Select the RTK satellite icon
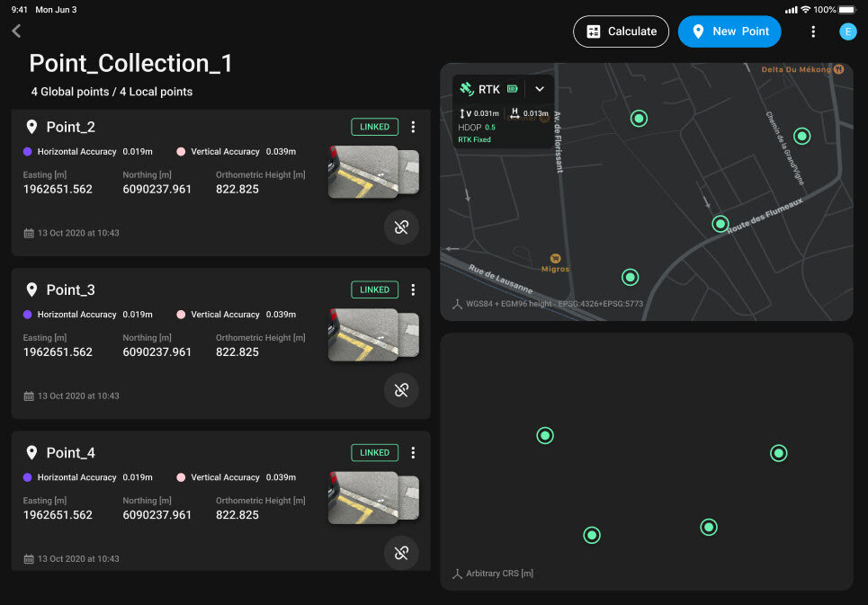 (x=466, y=89)
